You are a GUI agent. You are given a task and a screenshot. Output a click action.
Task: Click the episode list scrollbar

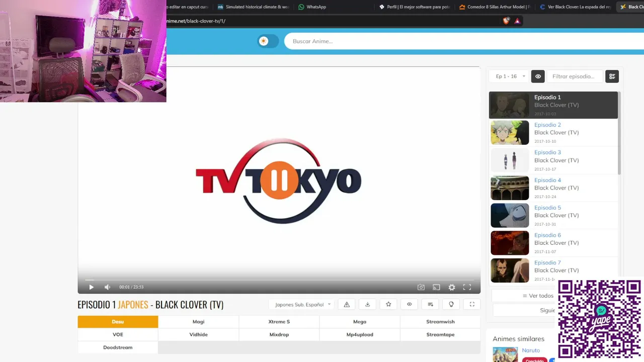point(619,134)
